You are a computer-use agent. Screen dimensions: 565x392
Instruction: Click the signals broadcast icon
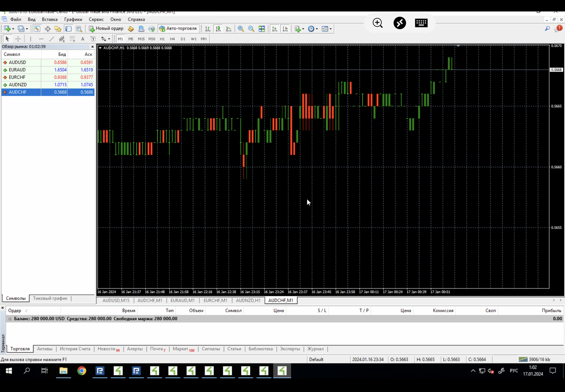point(152,29)
